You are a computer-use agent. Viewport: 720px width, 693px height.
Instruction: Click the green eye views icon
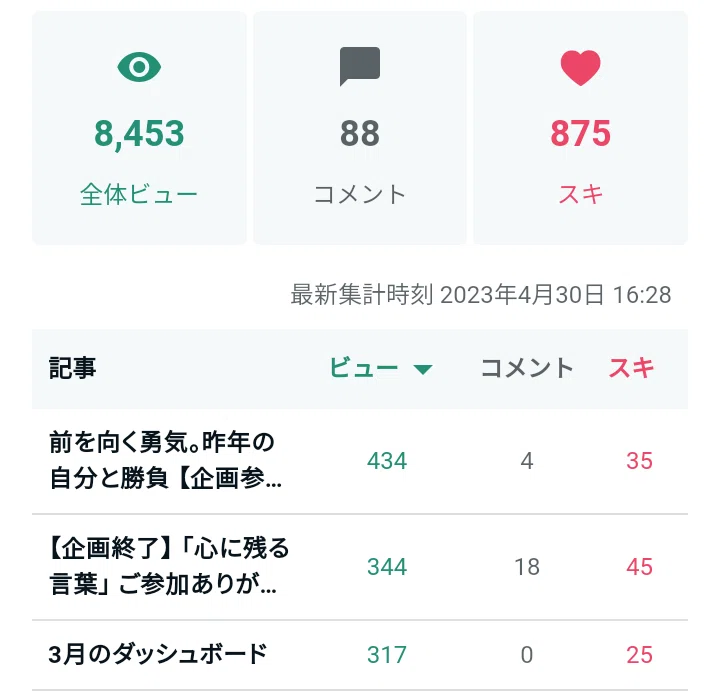tap(139, 67)
